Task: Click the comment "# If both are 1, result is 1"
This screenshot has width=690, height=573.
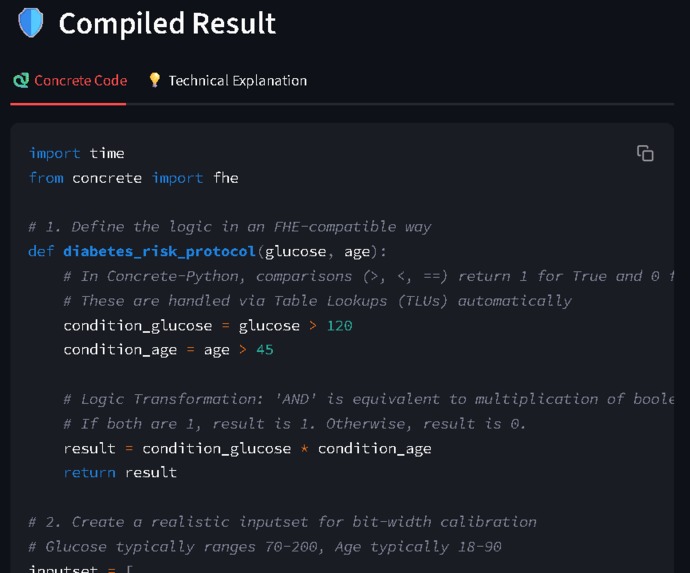Action: [294, 424]
